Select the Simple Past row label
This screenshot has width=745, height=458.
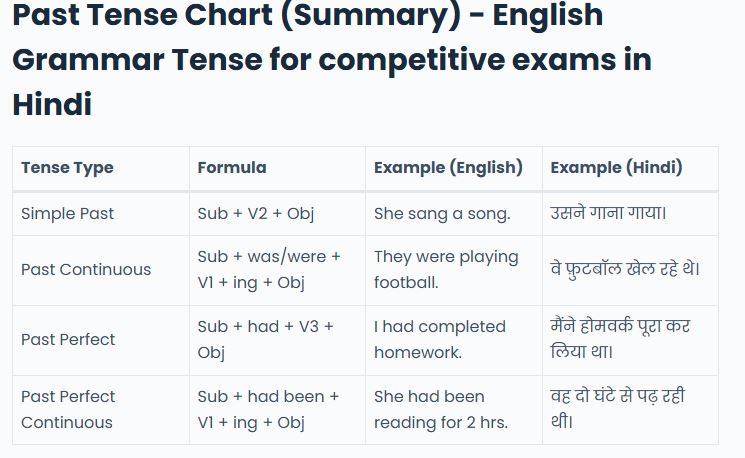point(67,213)
